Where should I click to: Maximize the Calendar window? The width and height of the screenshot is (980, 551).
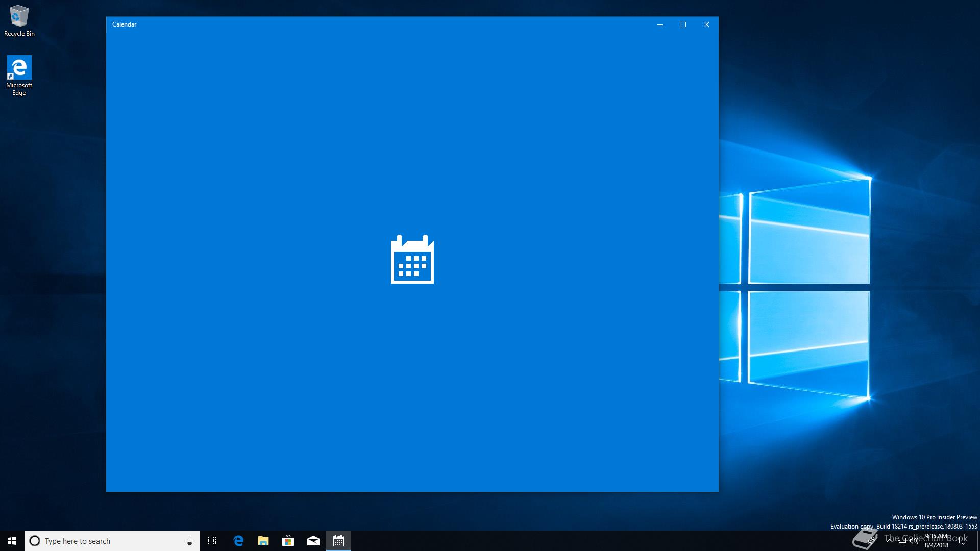click(683, 24)
